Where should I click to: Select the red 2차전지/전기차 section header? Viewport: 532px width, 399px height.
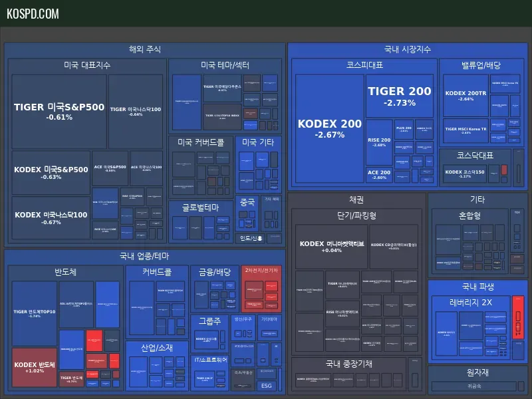pos(261,271)
